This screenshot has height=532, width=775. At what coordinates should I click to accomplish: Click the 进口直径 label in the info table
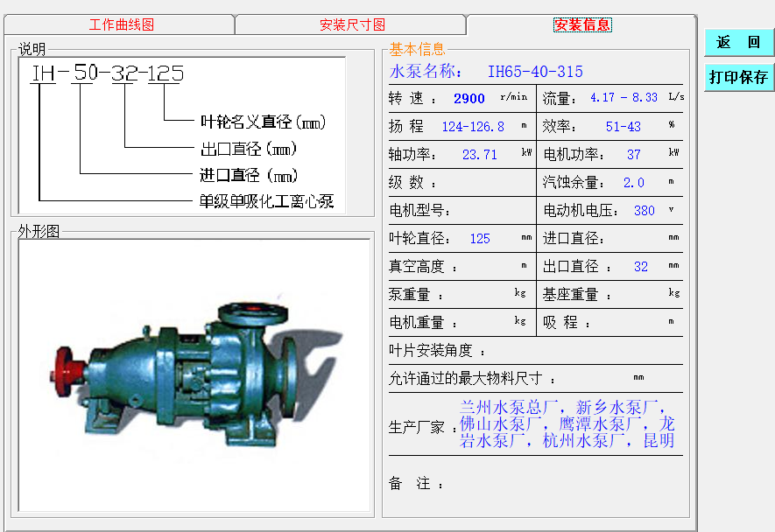(x=574, y=239)
